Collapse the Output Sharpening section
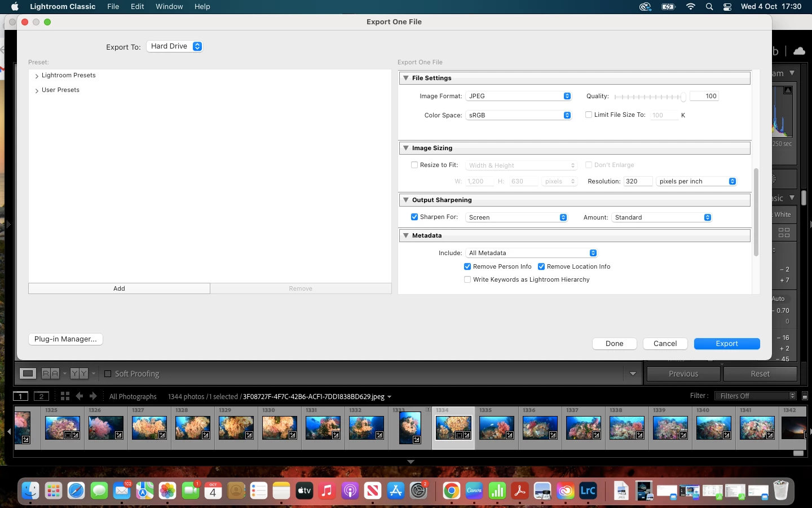This screenshot has height=508, width=812. pyautogui.click(x=405, y=200)
